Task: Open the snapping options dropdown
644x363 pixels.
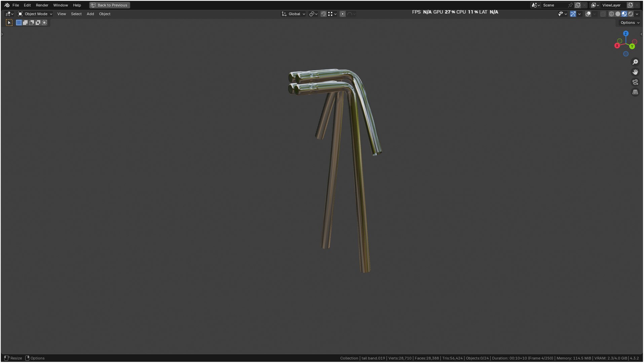Action: click(x=333, y=14)
